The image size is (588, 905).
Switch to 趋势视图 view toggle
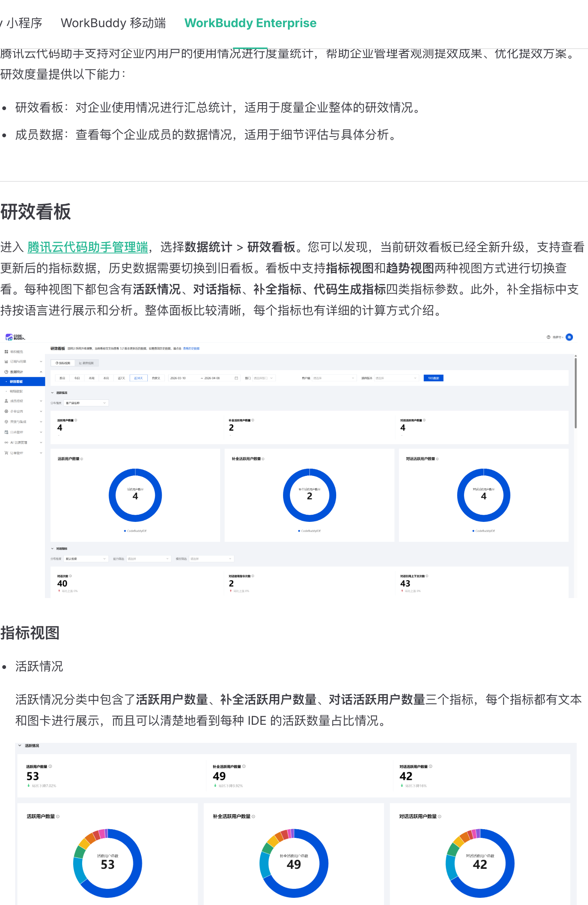pos(87,363)
